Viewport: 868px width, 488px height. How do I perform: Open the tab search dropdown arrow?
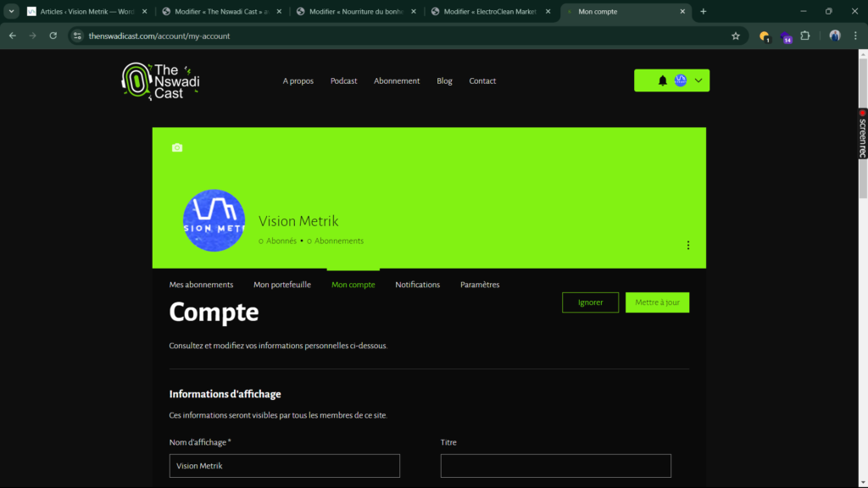[x=11, y=11]
